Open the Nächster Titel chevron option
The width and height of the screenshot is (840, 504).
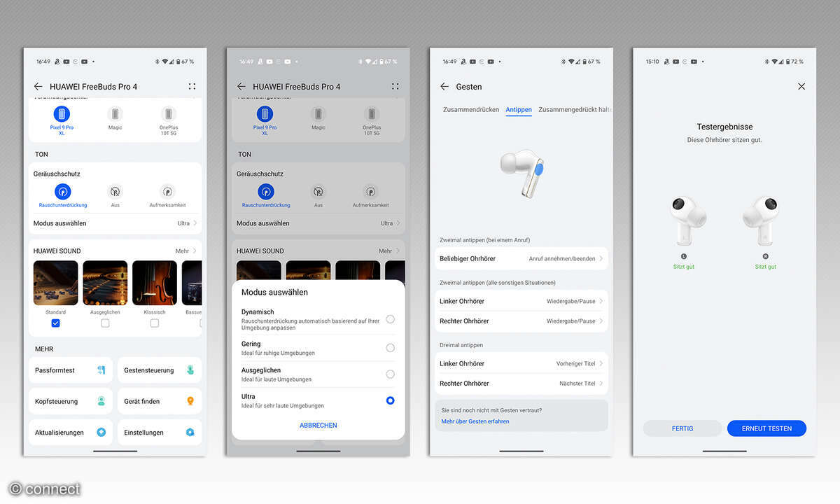(x=601, y=384)
